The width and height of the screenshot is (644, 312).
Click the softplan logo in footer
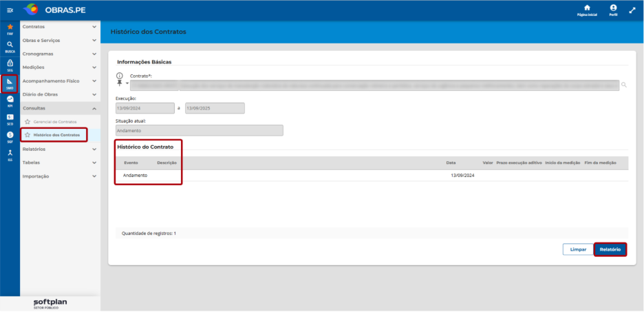click(50, 303)
